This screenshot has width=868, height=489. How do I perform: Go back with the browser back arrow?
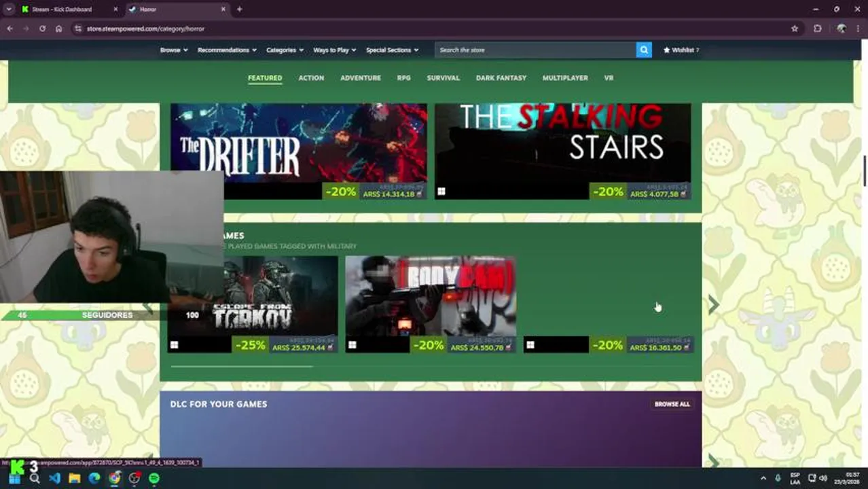(x=10, y=29)
